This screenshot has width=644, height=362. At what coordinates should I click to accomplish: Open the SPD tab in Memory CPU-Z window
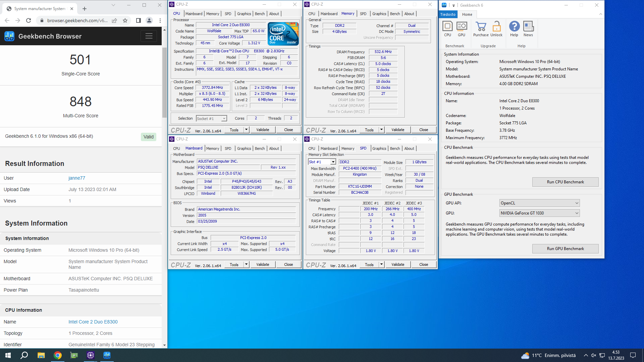tap(363, 14)
